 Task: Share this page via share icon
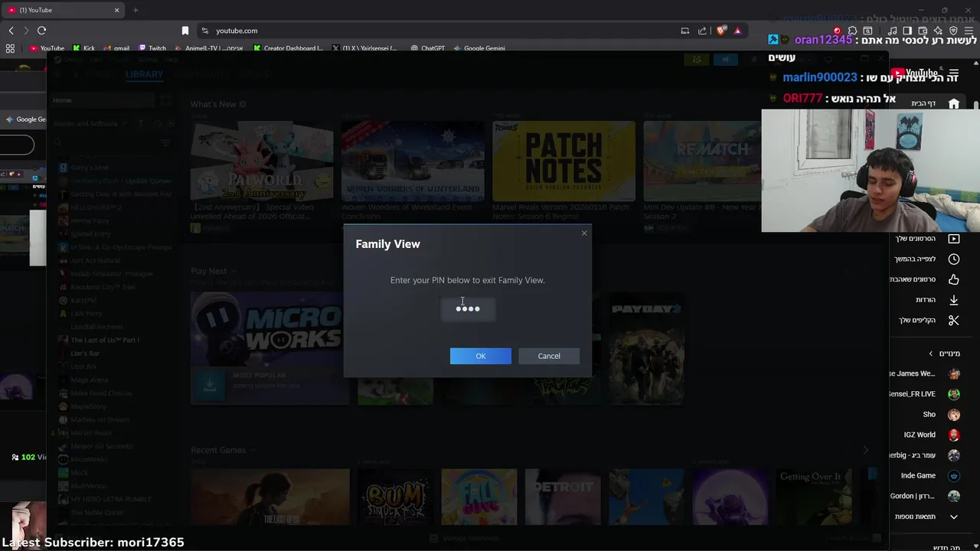tap(702, 31)
